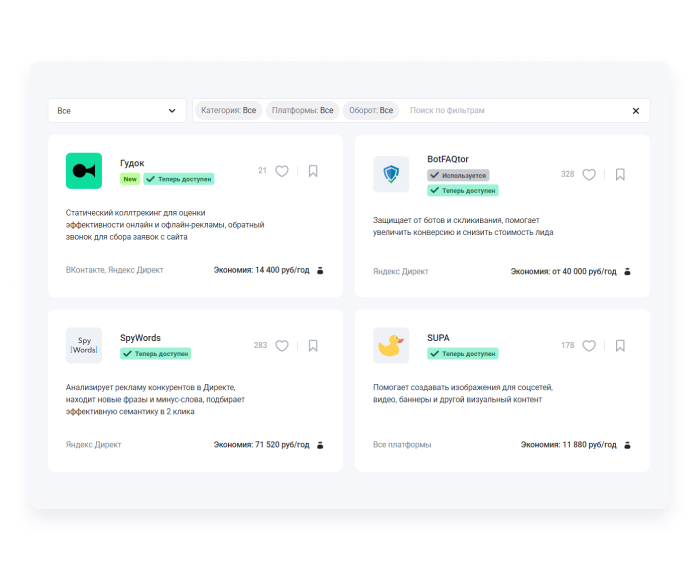Open the Платформы: Все filter chip
The image size is (700, 571).
pos(303,110)
